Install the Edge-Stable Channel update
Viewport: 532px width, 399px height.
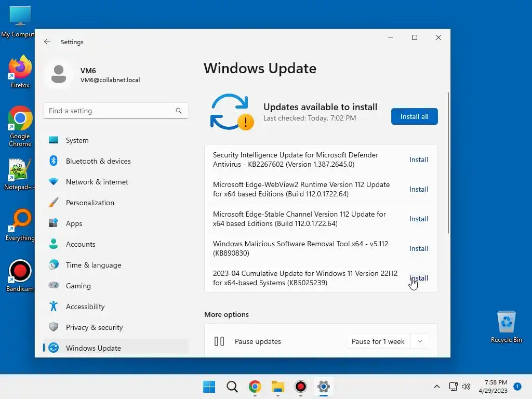pos(418,219)
